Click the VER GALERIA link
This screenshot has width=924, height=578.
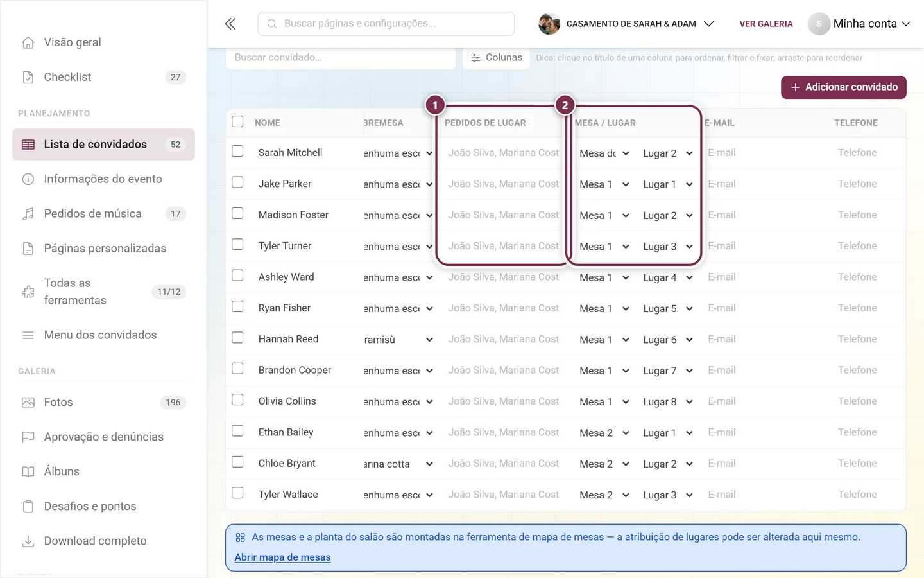[x=766, y=24]
